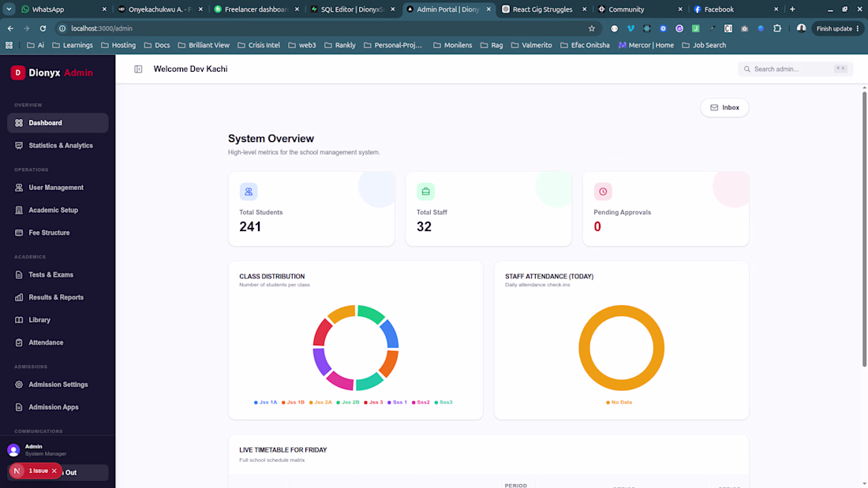This screenshot has height=488, width=868.
Task: Click the Admission Apps document icon
Action: 19,408
